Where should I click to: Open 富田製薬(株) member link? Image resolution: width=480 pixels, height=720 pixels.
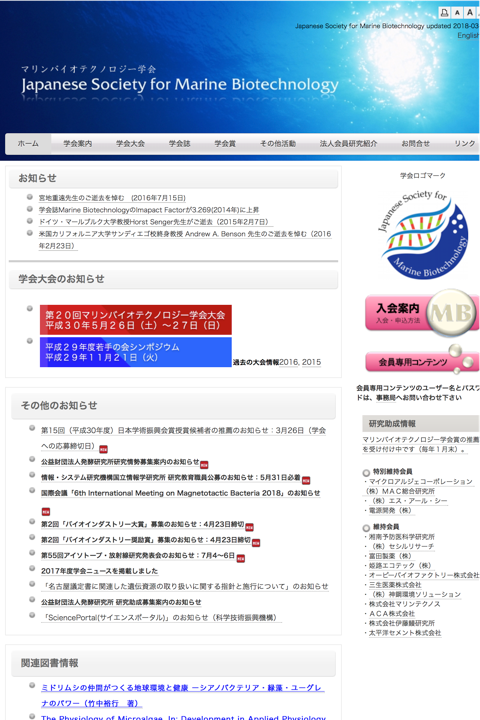tap(390, 556)
